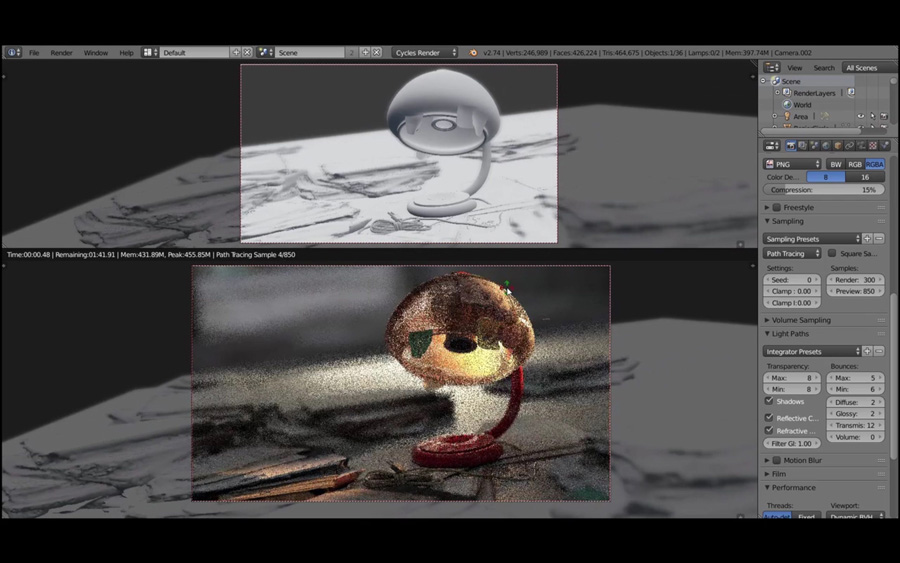Add a new screen layout with plus

(x=237, y=52)
